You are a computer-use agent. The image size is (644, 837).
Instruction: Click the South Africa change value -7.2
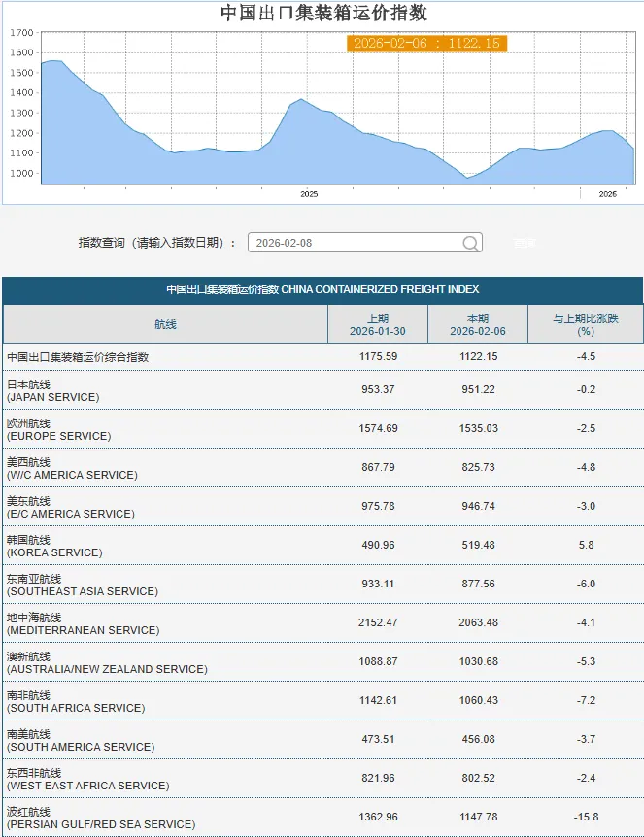[586, 700]
